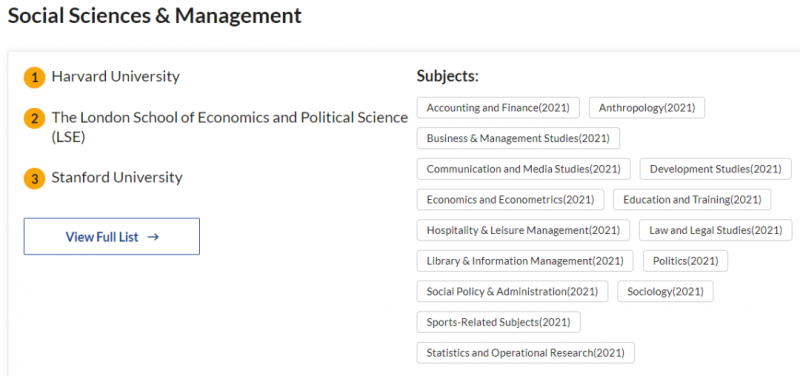This screenshot has width=800, height=376.
Task: Select Statistics and Operational Research(2021)
Action: tap(526, 353)
